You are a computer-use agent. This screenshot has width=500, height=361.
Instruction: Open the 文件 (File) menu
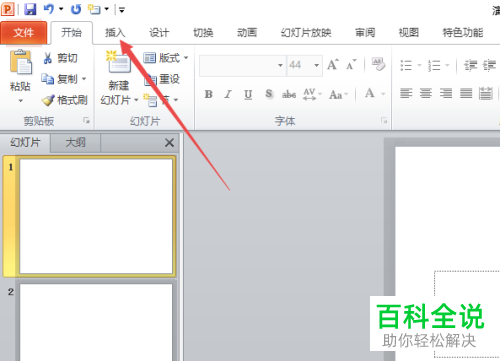(x=24, y=33)
